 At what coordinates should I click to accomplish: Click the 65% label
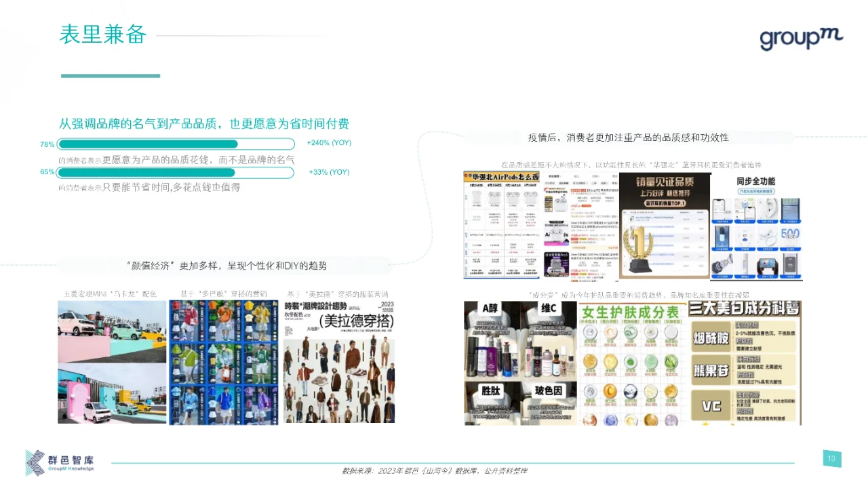47,172
